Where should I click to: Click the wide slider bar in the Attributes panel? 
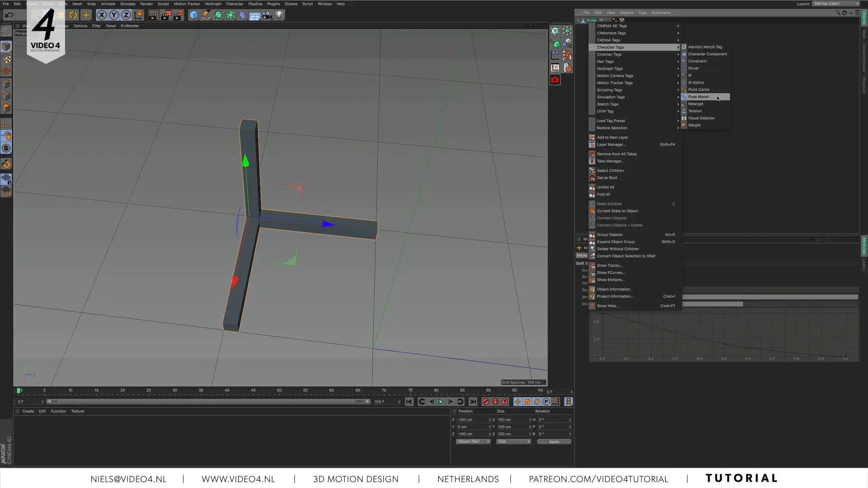click(770, 297)
